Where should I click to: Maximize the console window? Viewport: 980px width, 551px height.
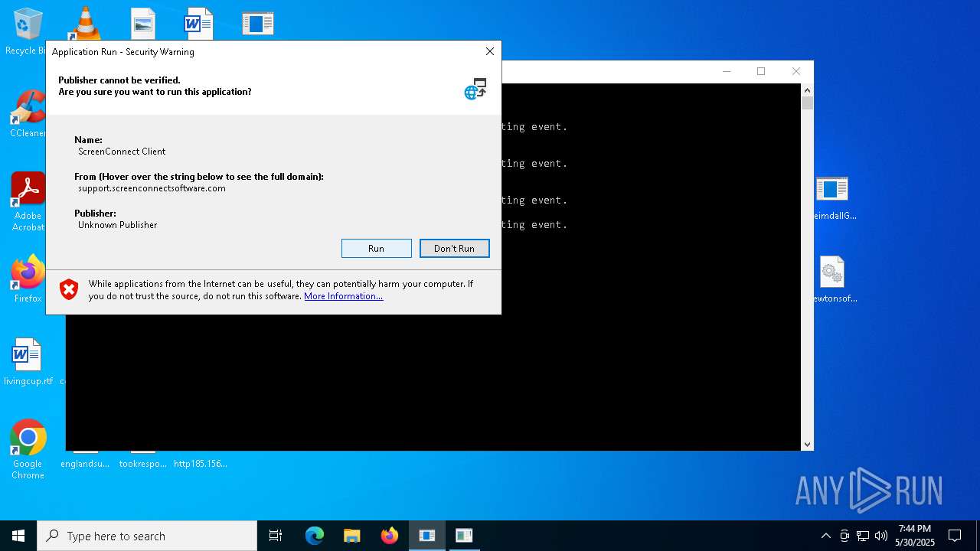pyautogui.click(x=761, y=71)
